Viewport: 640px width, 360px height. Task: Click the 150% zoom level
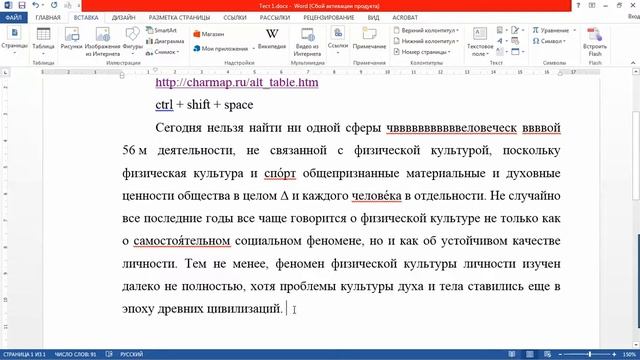click(629, 354)
